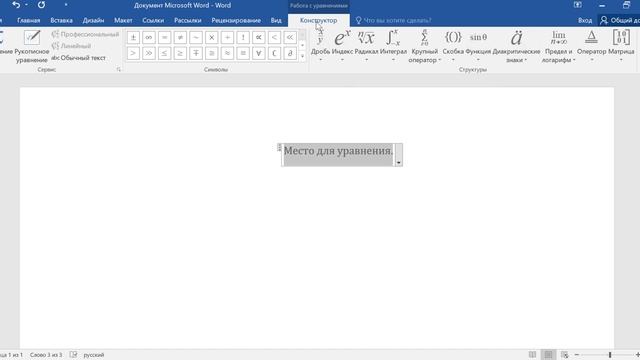Image resolution: width=640 pixels, height=360 pixels.
Task: Insert the much-greater-than symbol
Action: point(149,53)
